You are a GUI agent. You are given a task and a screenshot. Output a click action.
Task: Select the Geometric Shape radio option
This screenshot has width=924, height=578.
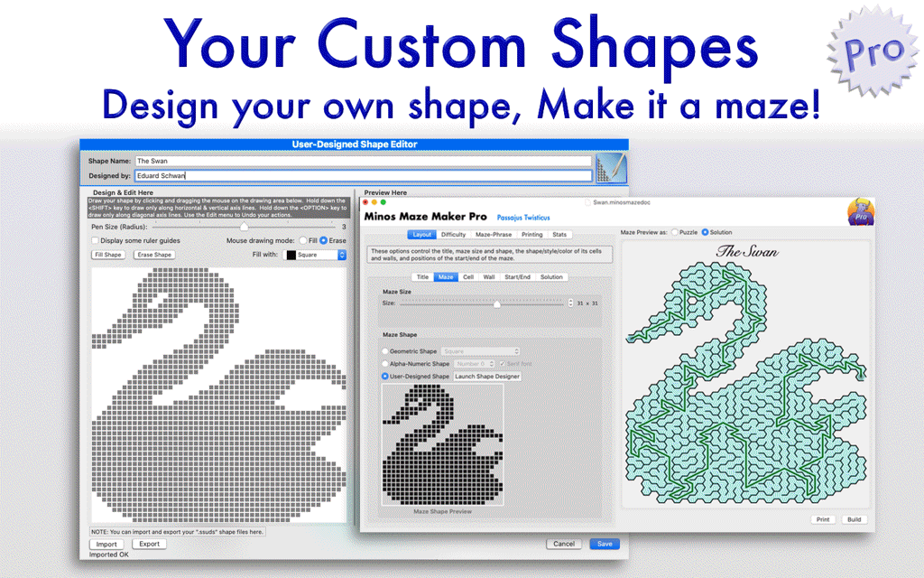click(x=386, y=351)
